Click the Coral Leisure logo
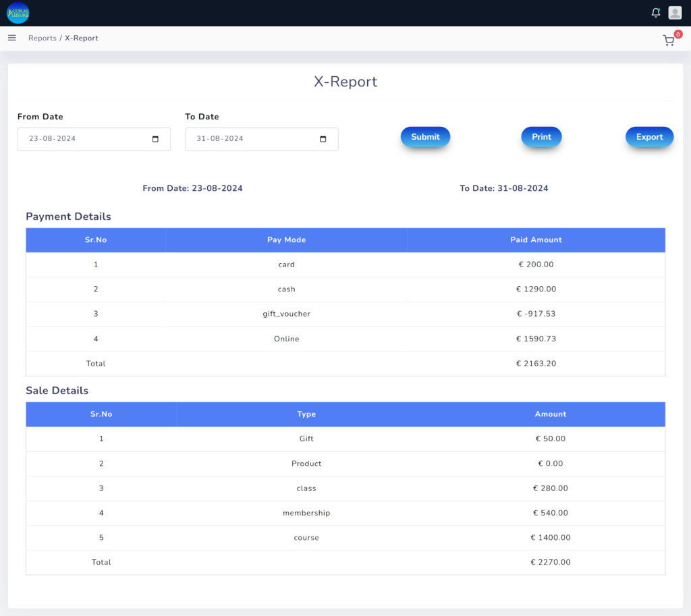Viewport: 691px width, 616px height. [x=18, y=13]
